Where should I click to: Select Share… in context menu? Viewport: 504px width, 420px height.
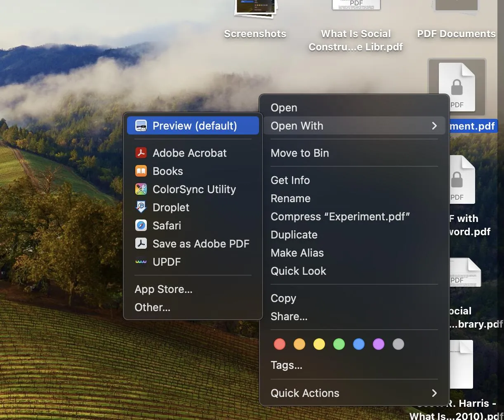tap(354, 316)
